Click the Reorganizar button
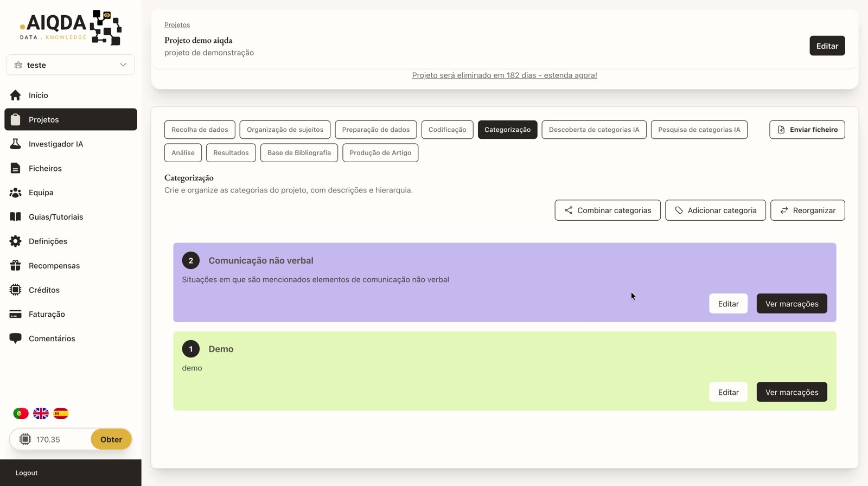The image size is (868, 486). tap(808, 210)
